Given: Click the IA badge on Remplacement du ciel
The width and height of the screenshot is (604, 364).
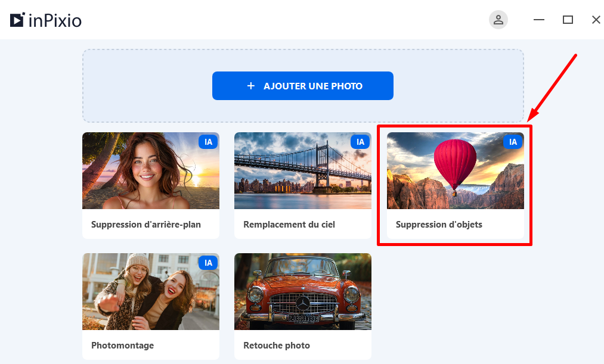Looking at the screenshot, I should 360,142.
